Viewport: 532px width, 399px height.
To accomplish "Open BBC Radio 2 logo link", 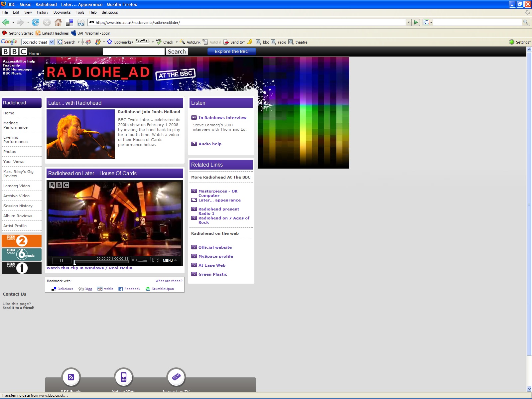I will [22, 241].
